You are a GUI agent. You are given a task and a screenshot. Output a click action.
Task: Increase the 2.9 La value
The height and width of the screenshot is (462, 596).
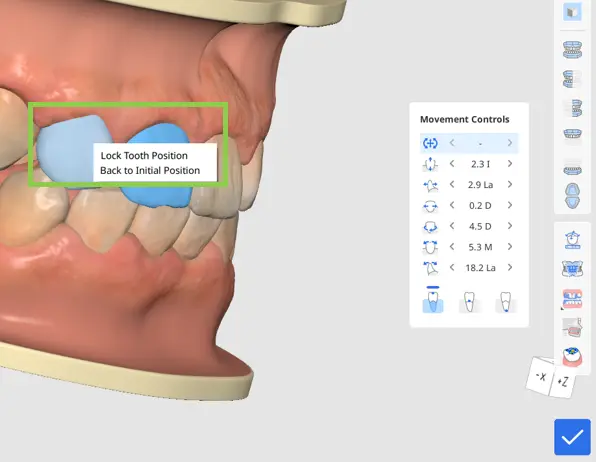click(510, 184)
